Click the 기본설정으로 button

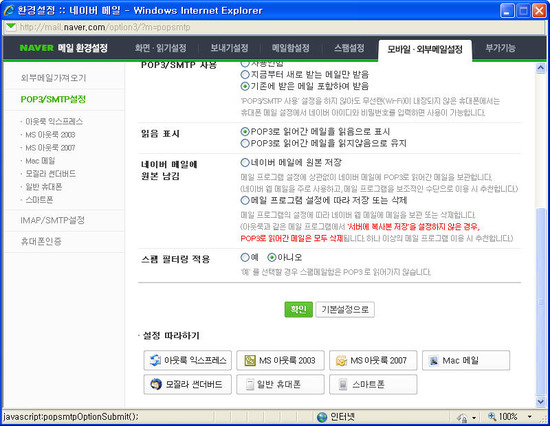(x=345, y=309)
